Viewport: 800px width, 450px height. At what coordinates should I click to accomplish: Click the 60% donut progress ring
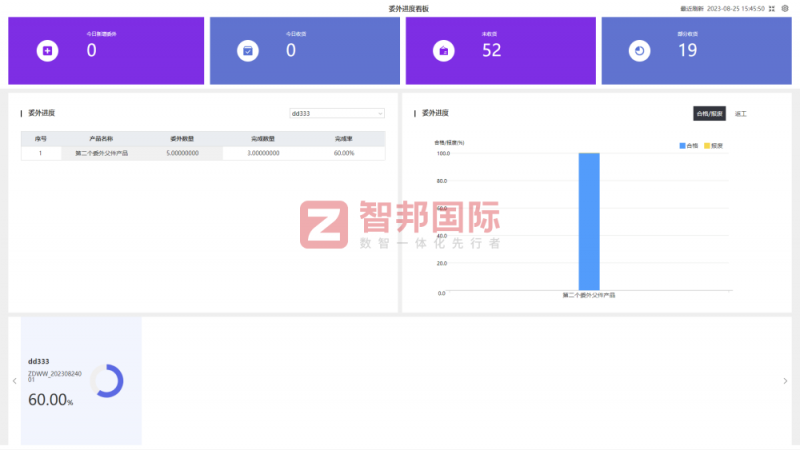click(106, 381)
